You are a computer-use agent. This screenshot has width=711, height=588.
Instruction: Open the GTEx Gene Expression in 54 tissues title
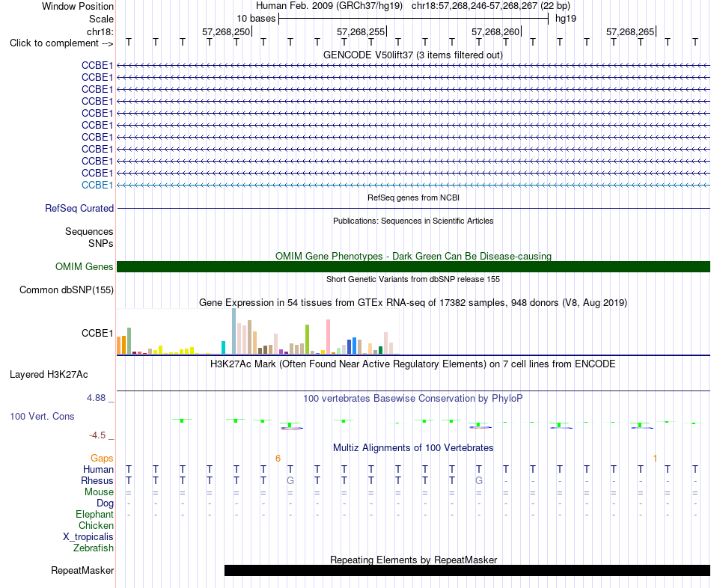pos(412,302)
